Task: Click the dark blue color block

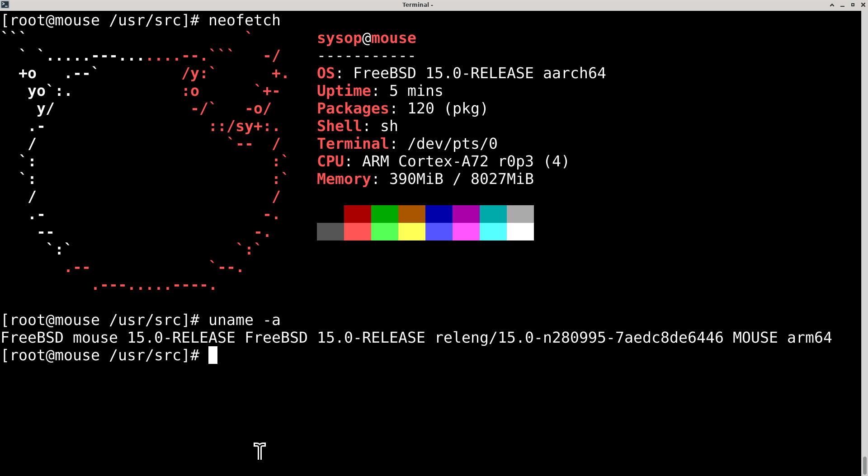Action: point(439,214)
